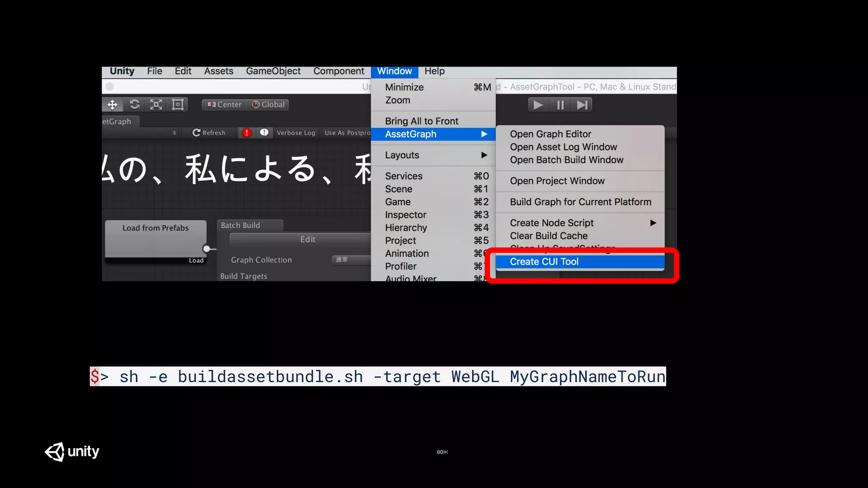Click the Pause button

pyautogui.click(x=560, y=105)
